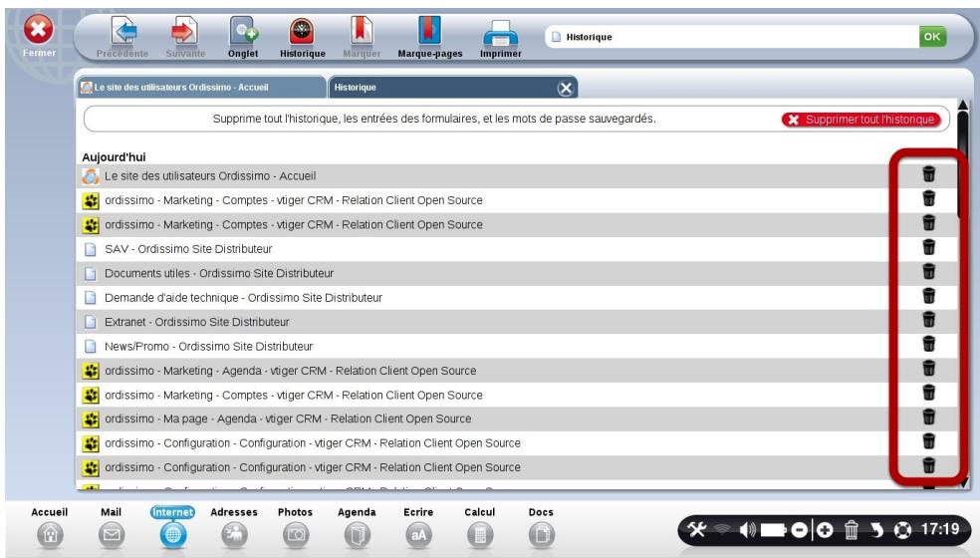980x558 pixels.
Task: Trash the Demande d'aide technique entry
Action: coord(929,295)
